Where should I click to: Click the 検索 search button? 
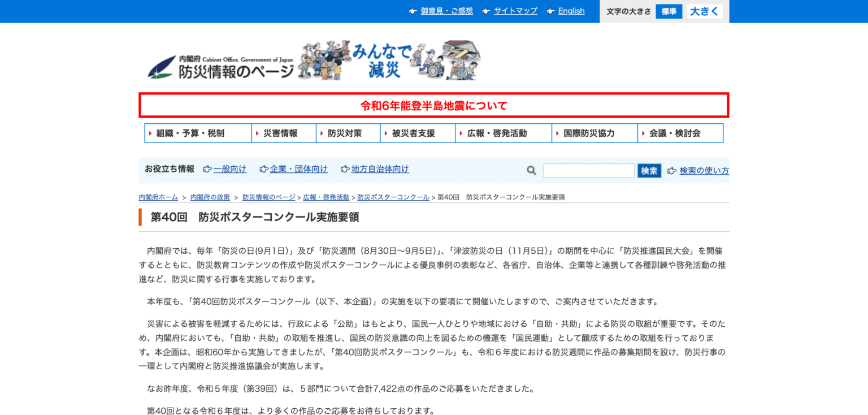click(x=649, y=171)
